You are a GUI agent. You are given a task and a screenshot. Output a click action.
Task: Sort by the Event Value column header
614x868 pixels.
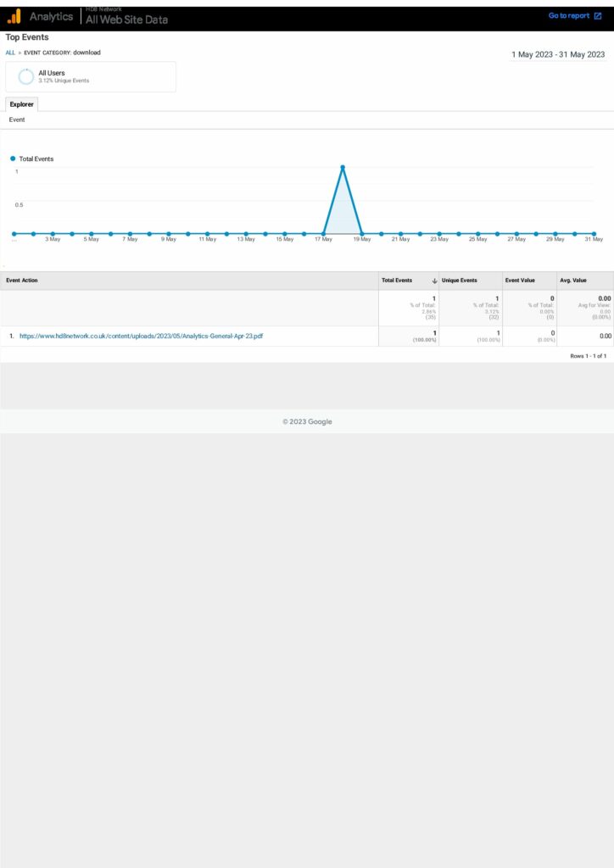(x=522, y=281)
